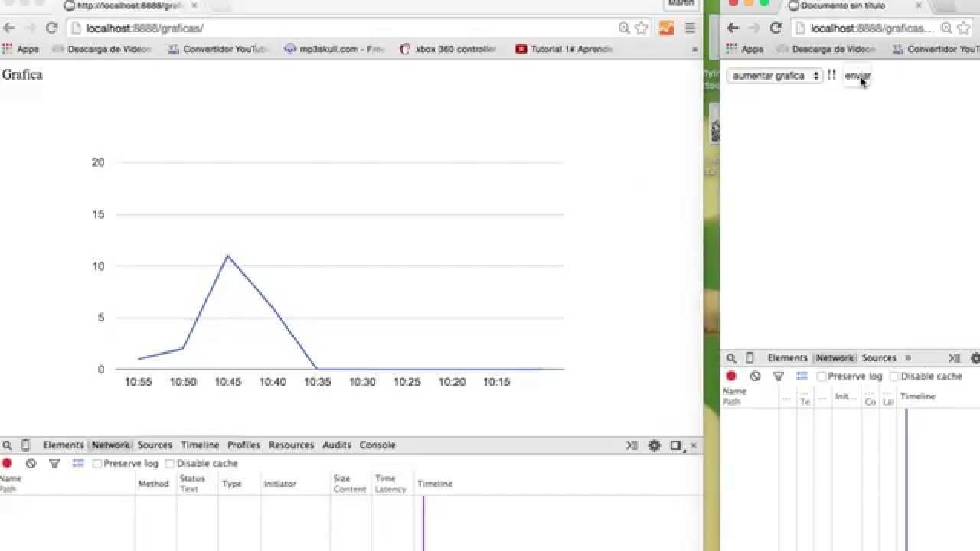Viewport: 980px width, 551px height.
Task: Click 'Grafica' heading text
Action: point(22,75)
